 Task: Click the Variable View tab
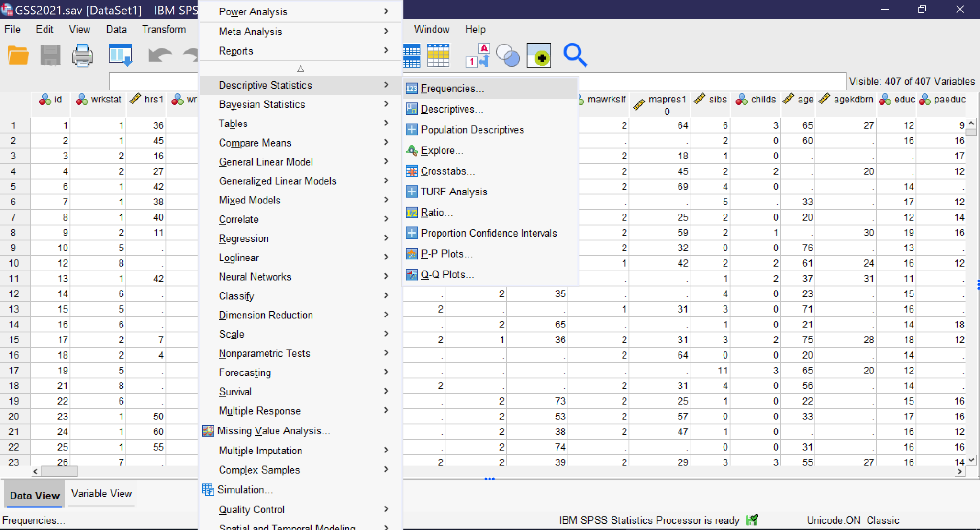click(101, 494)
